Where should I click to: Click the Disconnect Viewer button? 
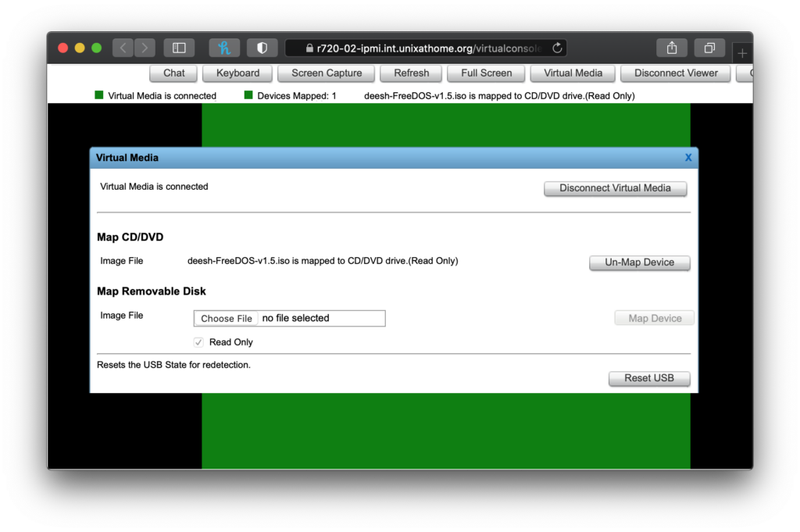676,73
